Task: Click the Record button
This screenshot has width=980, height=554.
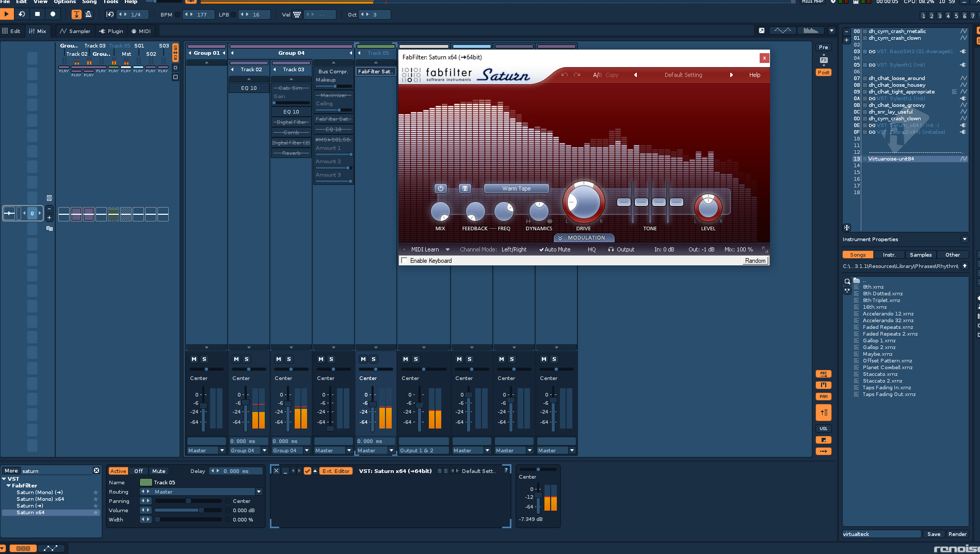Action: [53, 14]
